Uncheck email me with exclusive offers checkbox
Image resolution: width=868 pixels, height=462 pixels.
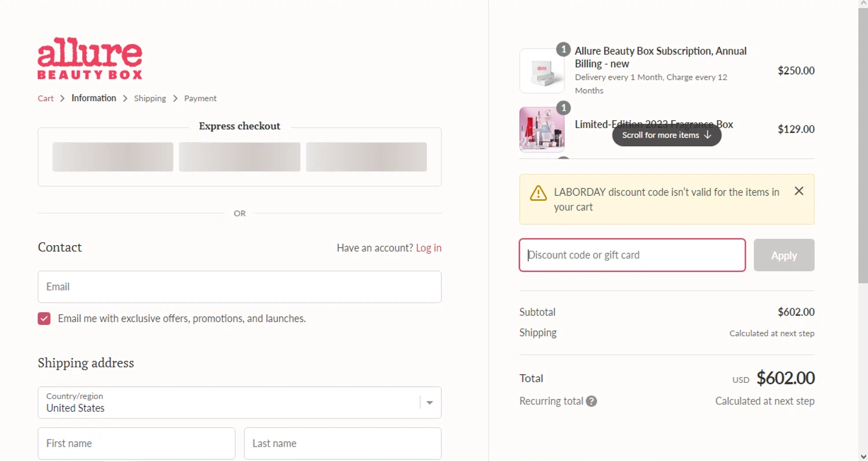[x=44, y=319]
